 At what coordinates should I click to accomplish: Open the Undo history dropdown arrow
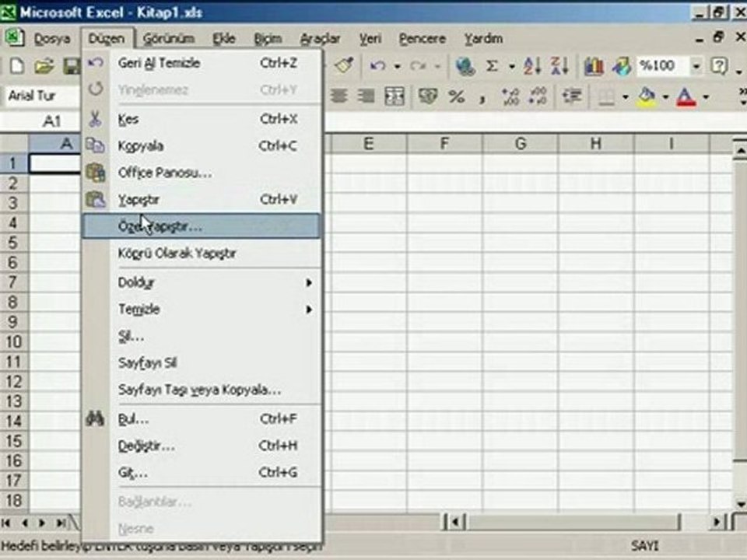point(397,66)
